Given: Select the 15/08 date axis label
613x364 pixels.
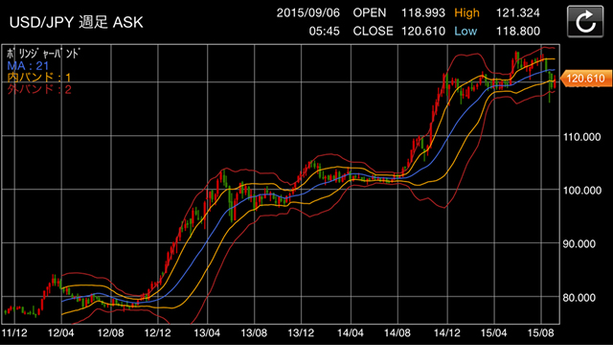Looking at the screenshot, I should 540,333.
